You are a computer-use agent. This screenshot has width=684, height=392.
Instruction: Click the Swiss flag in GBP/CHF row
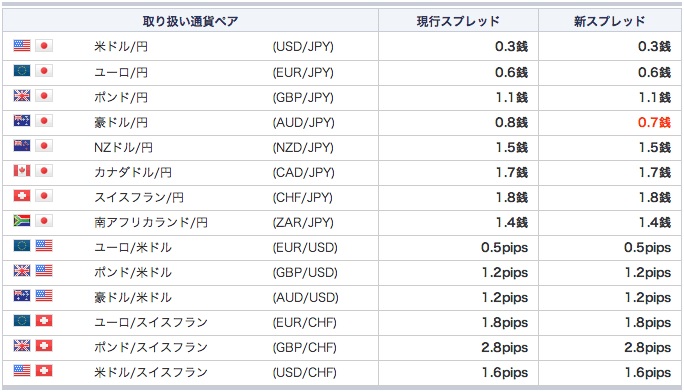pyautogui.click(x=44, y=346)
